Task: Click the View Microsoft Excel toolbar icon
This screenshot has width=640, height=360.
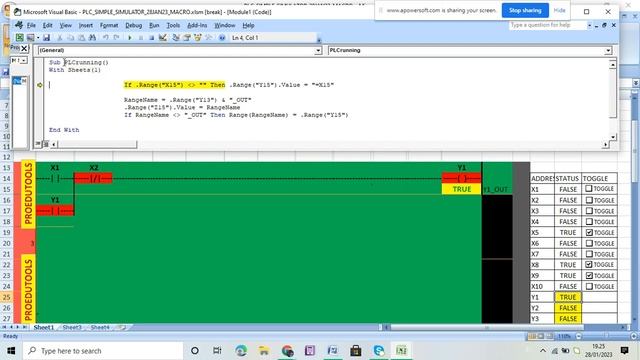Action: coord(19,38)
